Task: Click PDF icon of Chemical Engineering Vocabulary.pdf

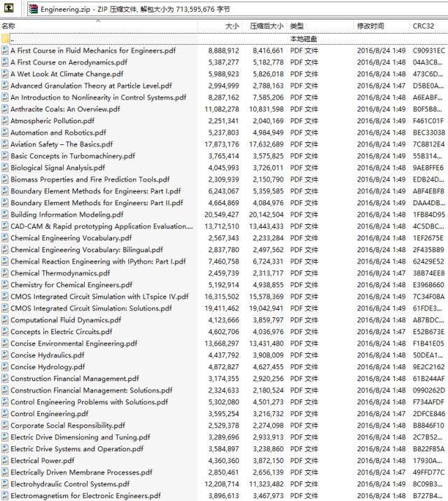Action: [x=5, y=238]
